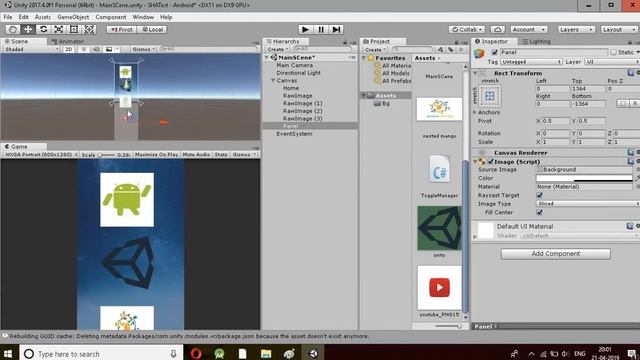640x360 pixels.
Task: Open the Image Color swatch
Action: point(584,178)
